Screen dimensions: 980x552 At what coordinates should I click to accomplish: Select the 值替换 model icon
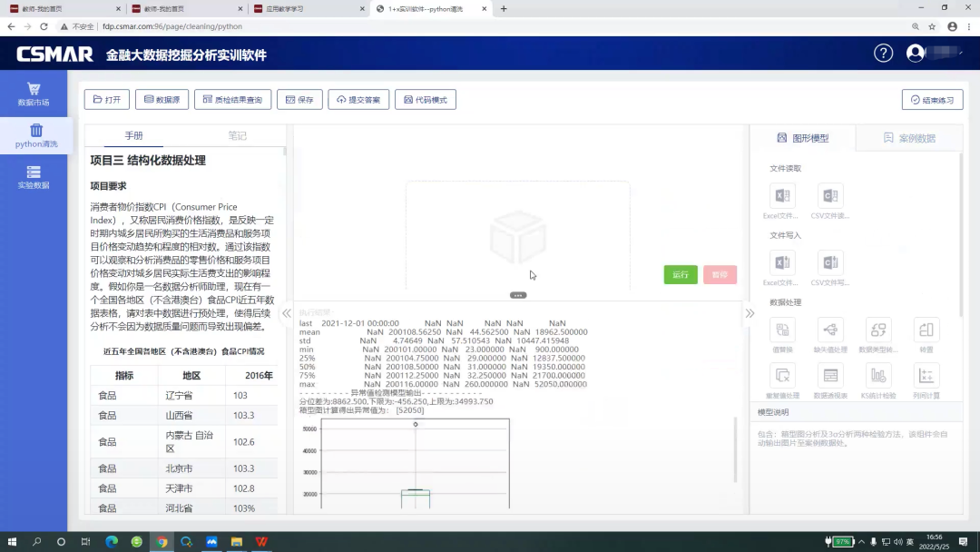tap(782, 330)
